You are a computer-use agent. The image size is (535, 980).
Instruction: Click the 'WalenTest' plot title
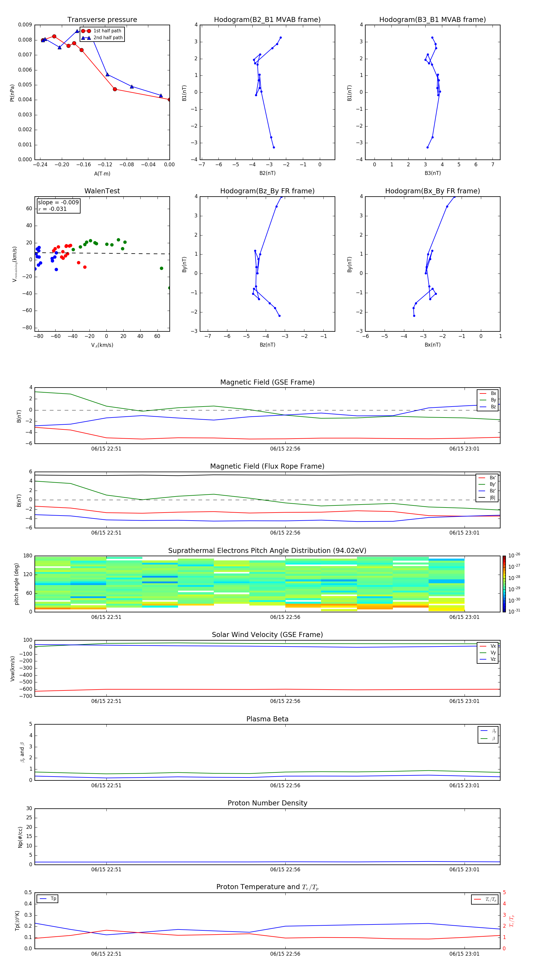(x=102, y=191)
